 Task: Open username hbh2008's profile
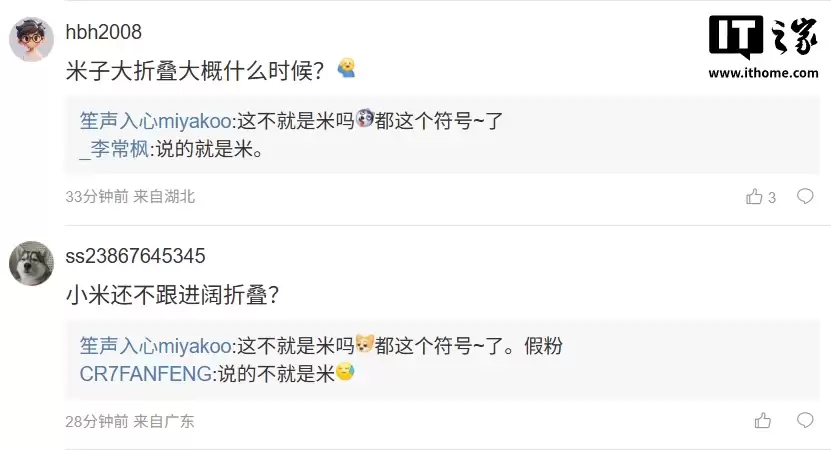pyautogui.click(x=103, y=32)
